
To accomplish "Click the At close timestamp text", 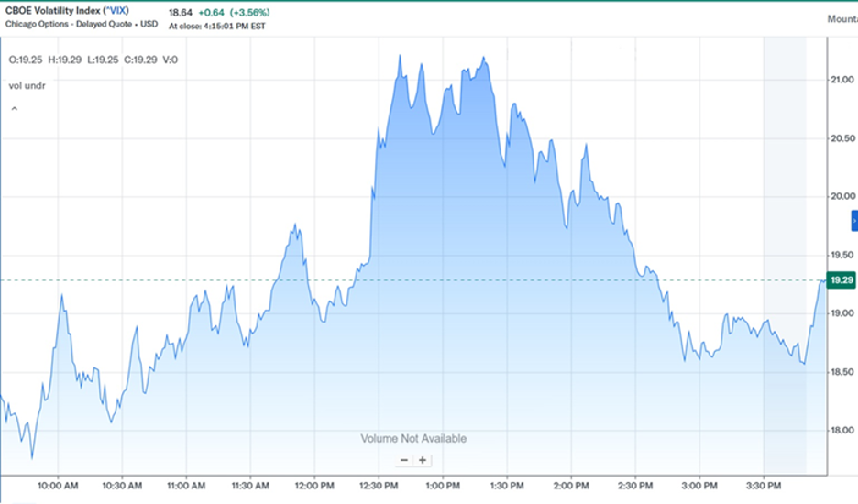I will (216, 27).
